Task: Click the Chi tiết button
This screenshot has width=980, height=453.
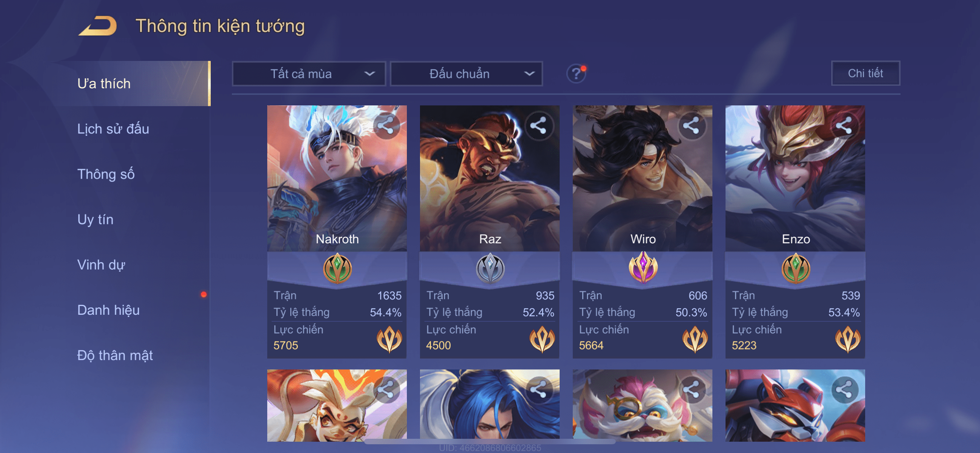Action: point(866,73)
